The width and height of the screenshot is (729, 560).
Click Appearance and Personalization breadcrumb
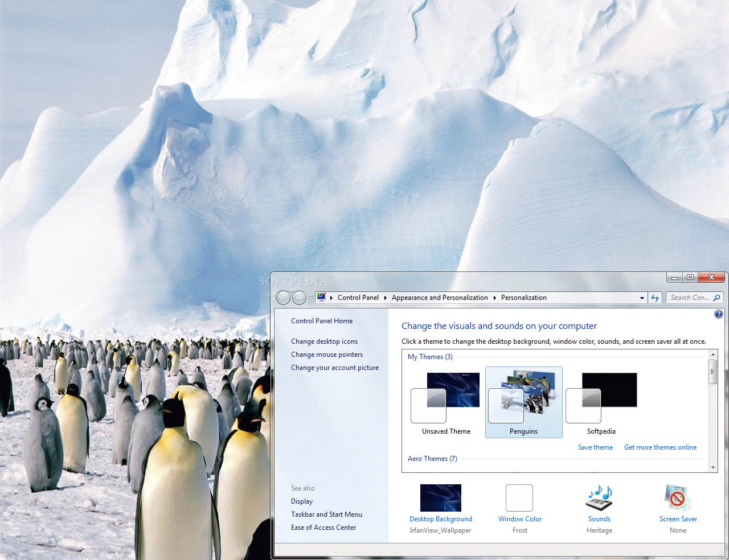coord(440,298)
